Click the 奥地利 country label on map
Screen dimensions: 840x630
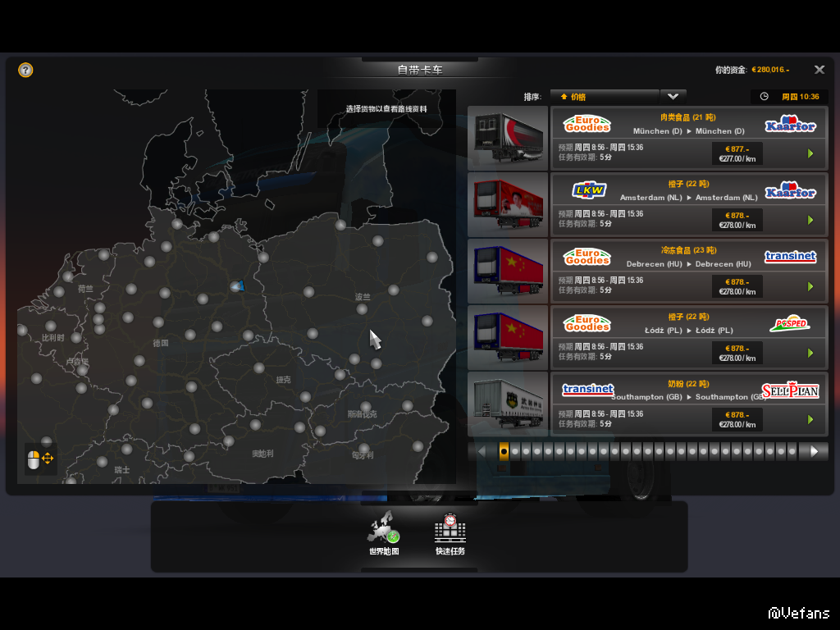point(262,454)
